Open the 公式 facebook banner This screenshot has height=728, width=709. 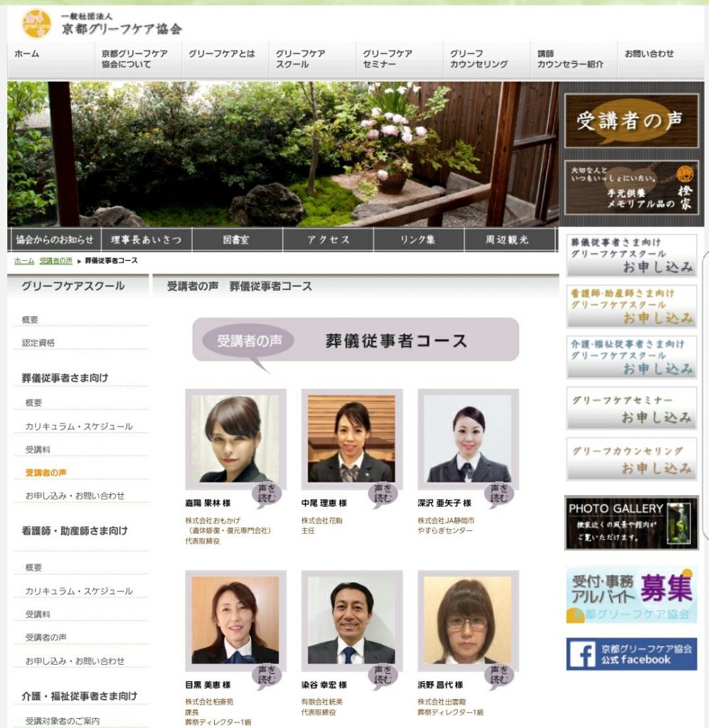click(631, 653)
